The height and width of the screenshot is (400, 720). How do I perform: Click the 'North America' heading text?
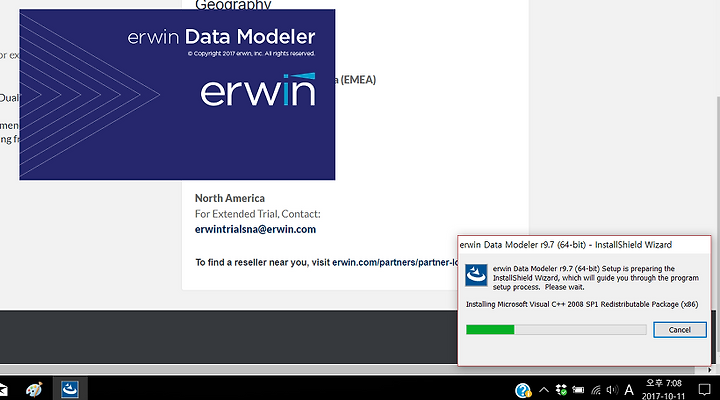pos(230,198)
